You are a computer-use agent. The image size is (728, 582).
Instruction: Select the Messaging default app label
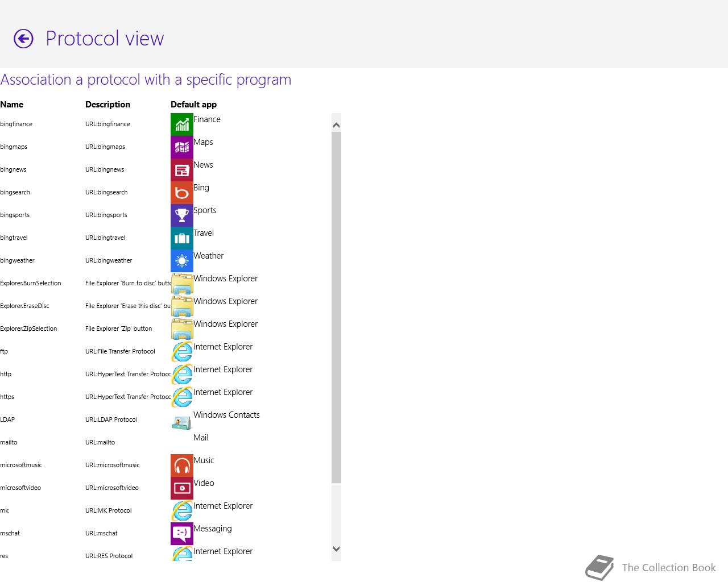pyautogui.click(x=213, y=529)
